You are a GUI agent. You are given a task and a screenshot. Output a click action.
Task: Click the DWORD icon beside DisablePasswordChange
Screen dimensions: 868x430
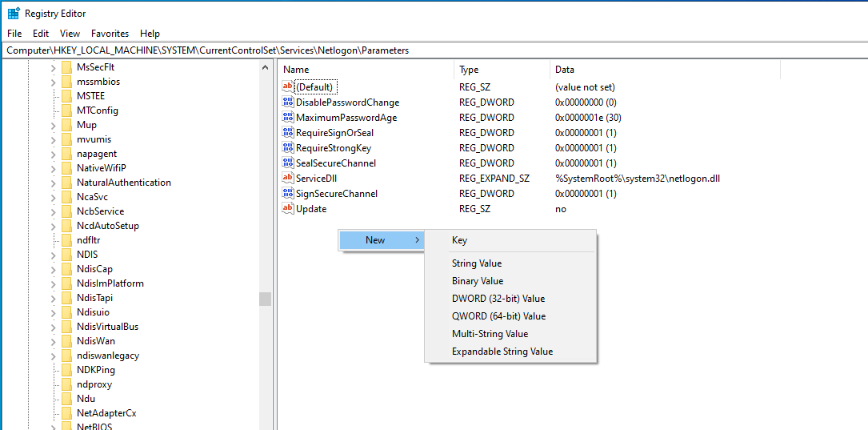(288, 102)
